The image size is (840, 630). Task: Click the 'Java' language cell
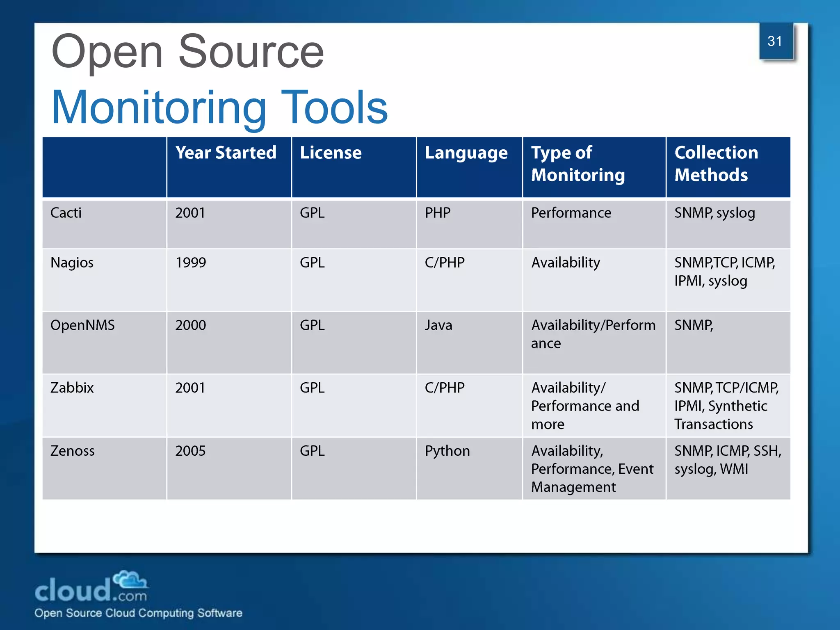(x=470, y=343)
